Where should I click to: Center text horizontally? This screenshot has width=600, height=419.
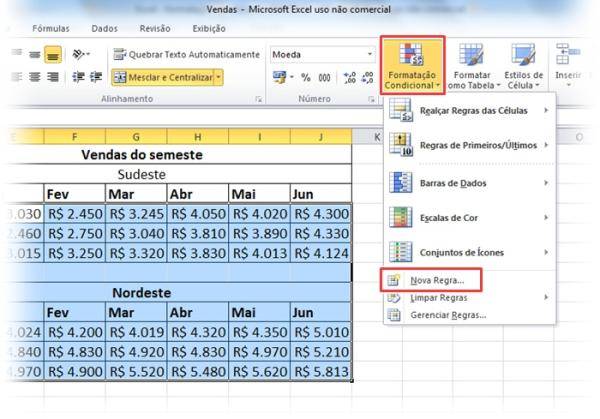coord(35,77)
